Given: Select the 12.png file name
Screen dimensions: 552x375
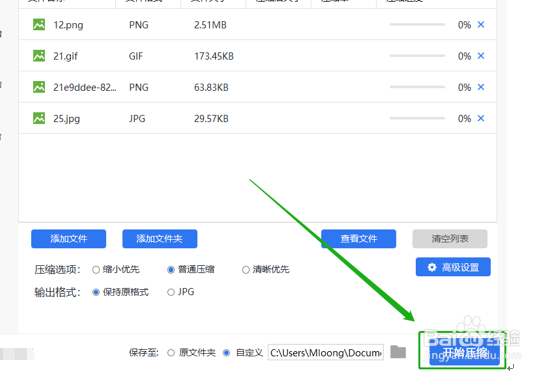Looking at the screenshot, I should point(68,25).
